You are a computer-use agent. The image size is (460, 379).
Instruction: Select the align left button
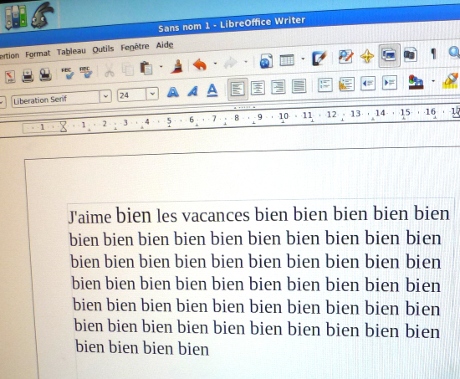pyautogui.click(x=237, y=89)
